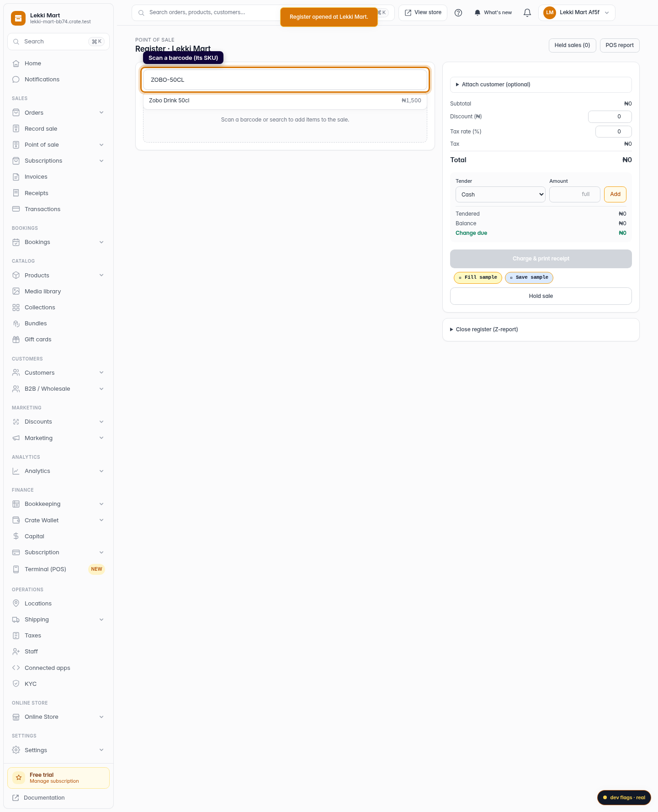Open the Tender Cash dropdown
The width and height of the screenshot is (658, 812).
pos(500,194)
